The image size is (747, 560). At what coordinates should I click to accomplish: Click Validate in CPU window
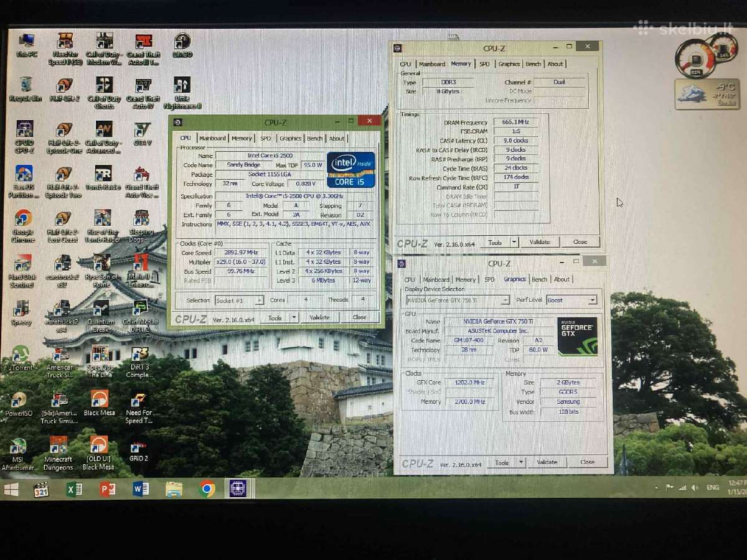(320, 317)
